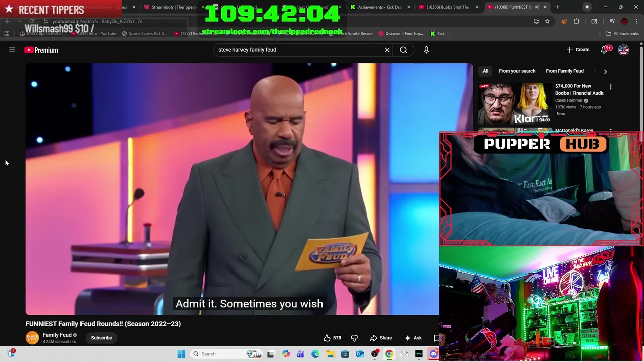Image resolution: width=644 pixels, height=362 pixels.
Task: Switch to Chrome on the taskbar
Action: click(389, 354)
